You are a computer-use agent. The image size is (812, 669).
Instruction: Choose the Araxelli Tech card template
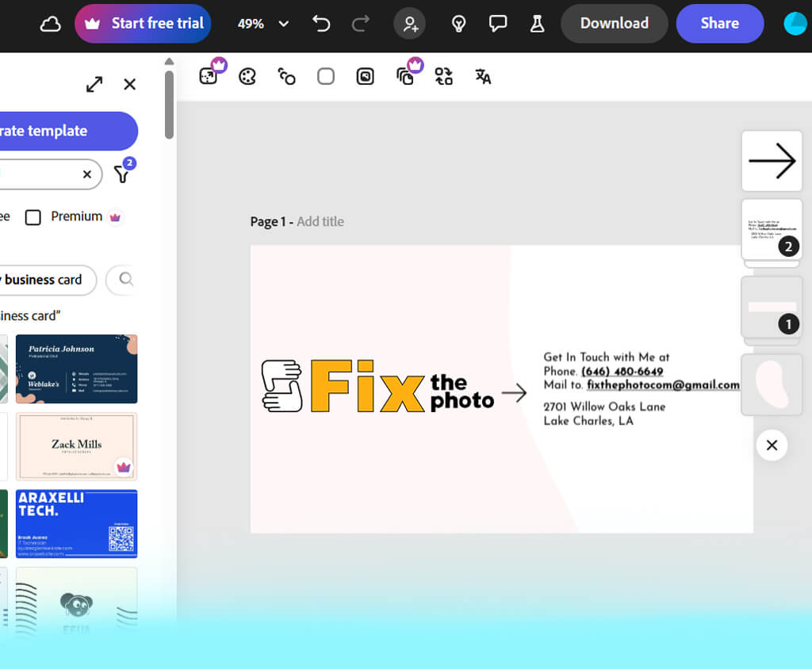[77, 523]
